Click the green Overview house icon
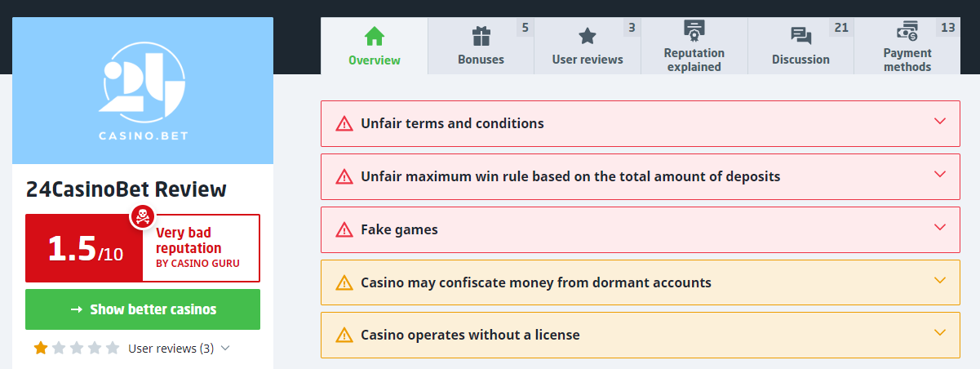The height and width of the screenshot is (369, 980). coord(375,37)
